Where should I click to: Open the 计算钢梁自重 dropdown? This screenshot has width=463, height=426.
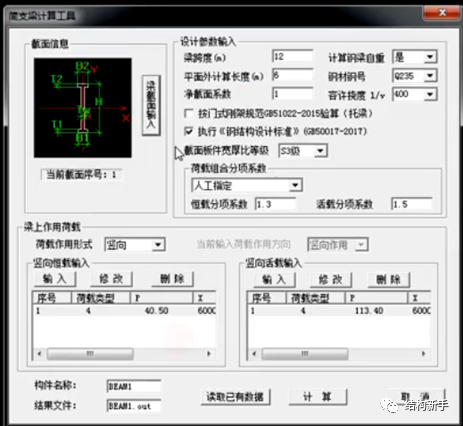click(430, 57)
